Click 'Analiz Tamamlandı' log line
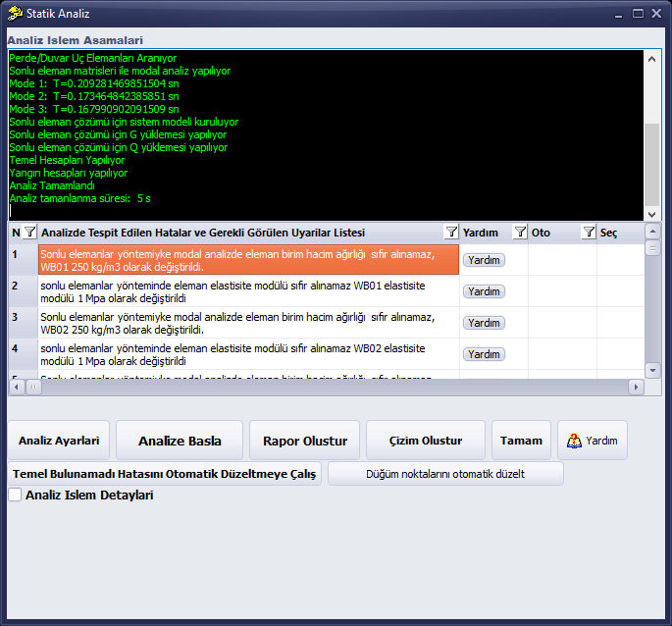This screenshot has height=626, width=672. tap(52, 185)
